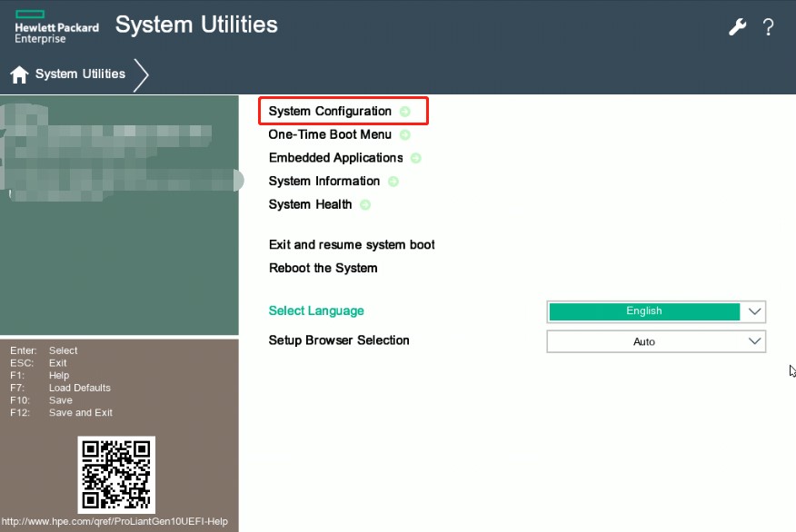Viewport: 796px width, 532px height.
Task: Open the System Configuration menu entry
Action: (x=330, y=112)
